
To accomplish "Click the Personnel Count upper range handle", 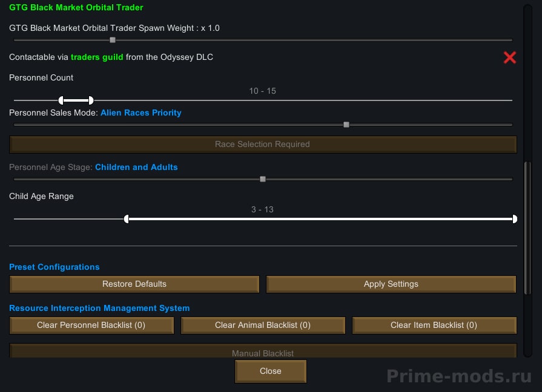I will click(91, 100).
